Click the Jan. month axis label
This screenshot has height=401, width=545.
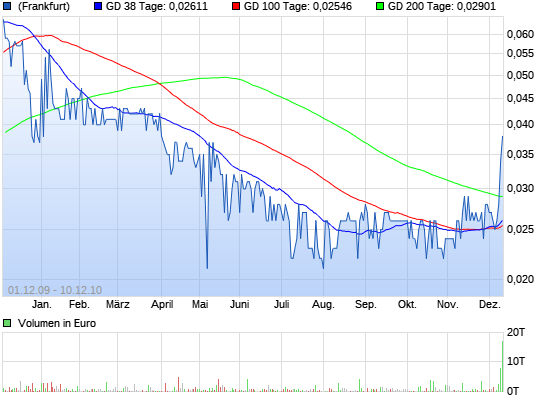pos(42,304)
